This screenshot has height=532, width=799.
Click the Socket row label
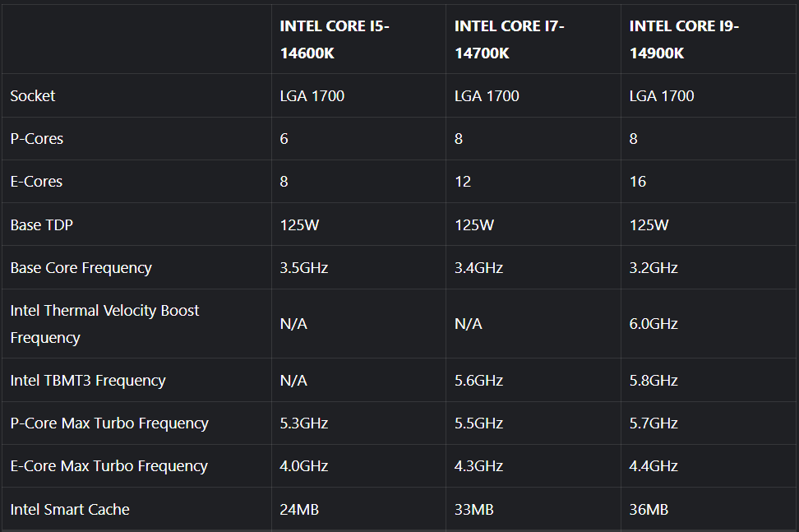pyautogui.click(x=32, y=95)
